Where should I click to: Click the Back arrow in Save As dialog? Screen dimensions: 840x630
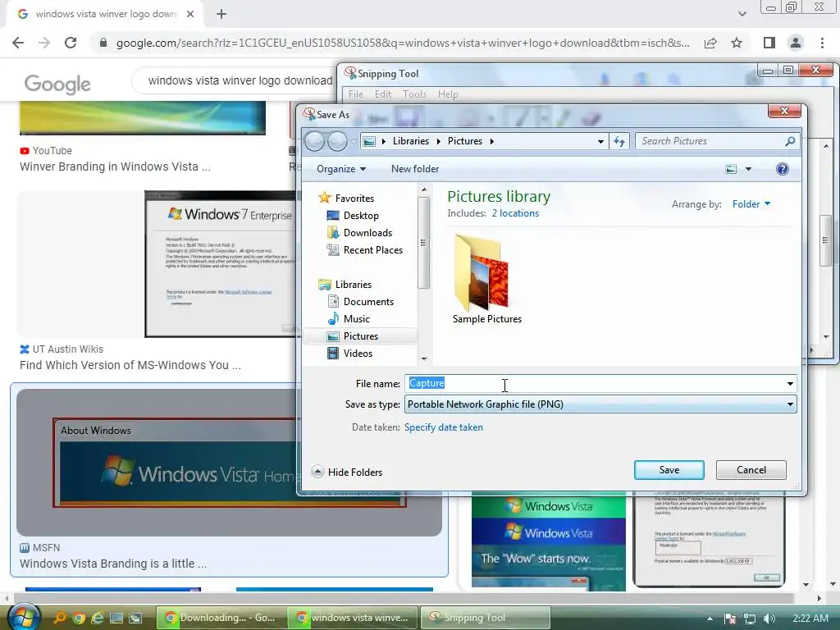point(314,141)
